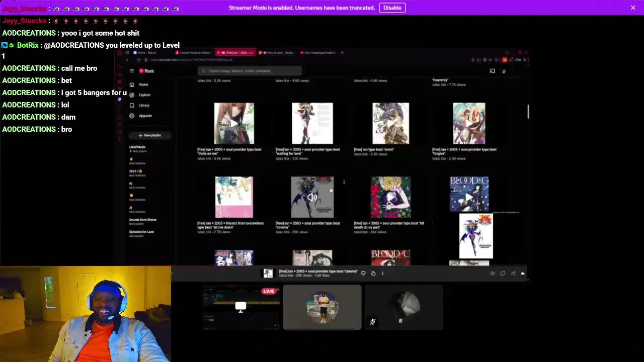This screenshot has width=644, height=362.
Task: Play the "till death do us part" thumbnail
Action: click(390, 197)
